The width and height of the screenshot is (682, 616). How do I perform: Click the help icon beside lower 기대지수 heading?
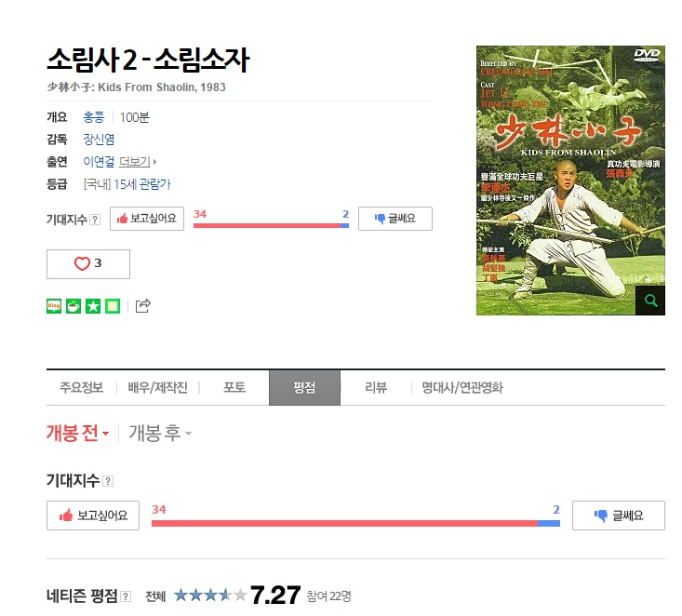click(x=108, y=481)
